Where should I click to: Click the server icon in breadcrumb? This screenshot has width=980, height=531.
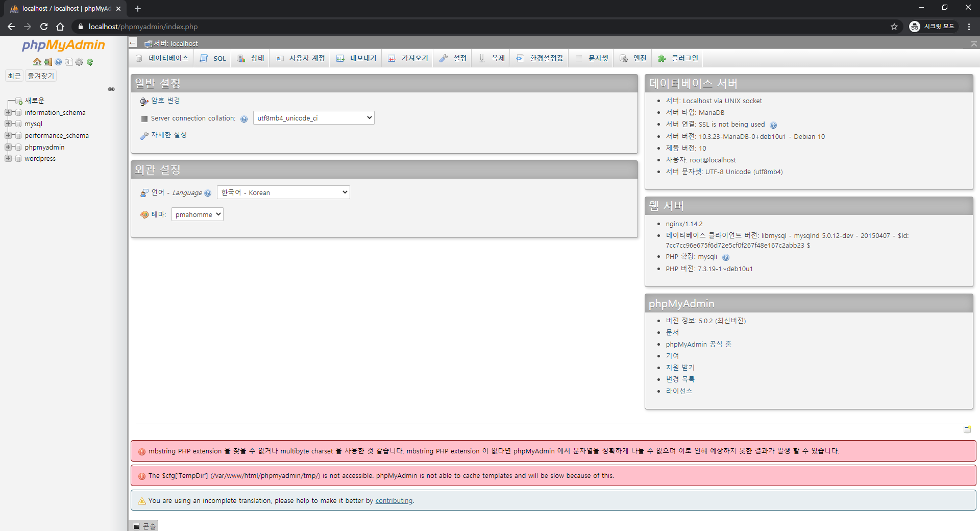tap(148, 44)
